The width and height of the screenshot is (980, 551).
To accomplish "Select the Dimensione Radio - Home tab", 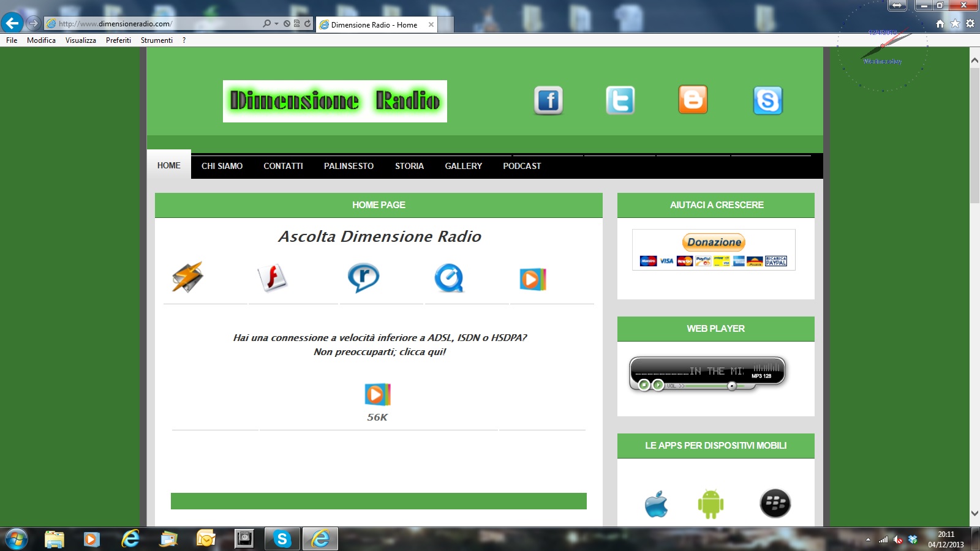I will (x=374, y=24).
